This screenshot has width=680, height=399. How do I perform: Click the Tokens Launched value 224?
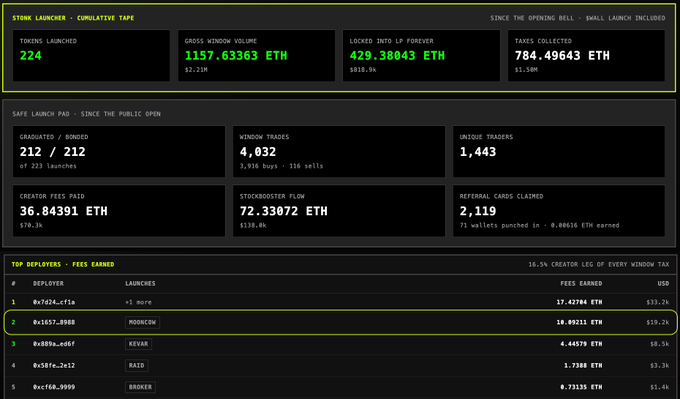(x=30, y=56)
